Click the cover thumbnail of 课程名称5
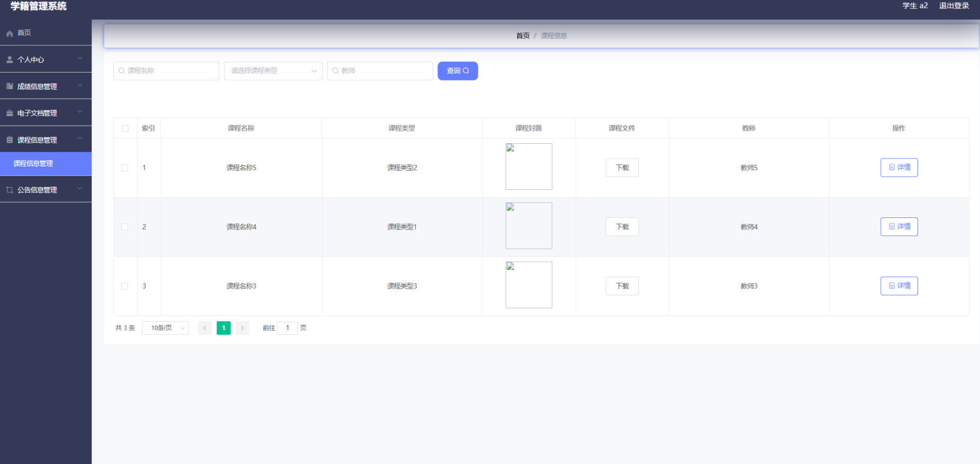The image size is (980, 464). [x=529, y=167]
